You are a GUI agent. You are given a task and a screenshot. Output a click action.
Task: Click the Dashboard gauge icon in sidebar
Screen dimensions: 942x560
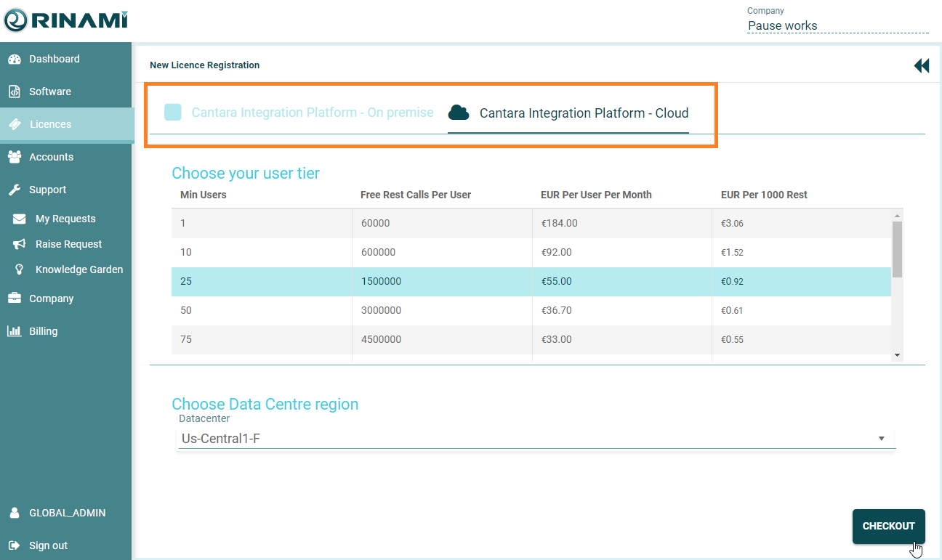coord(15,60)
